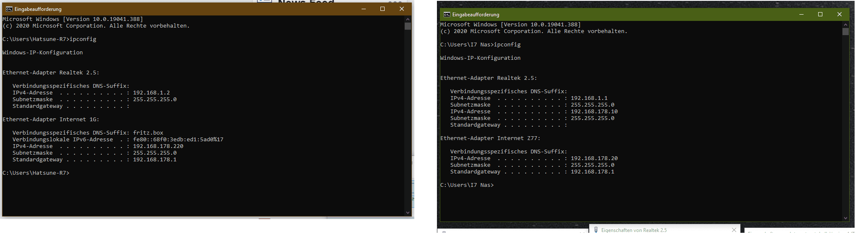The image size is (868, 242).
Task: Click the right window's Microsoft Corporation copyright line
Action: click(x=534, y=31)
